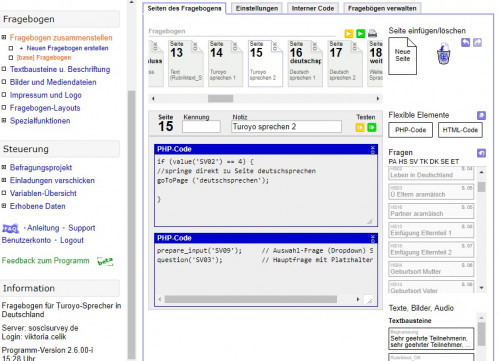The width and height of the screenshot is (500, 361).
Task: Click the undo arrow under Seite einfügen/löschen
Action: point(466,42)
